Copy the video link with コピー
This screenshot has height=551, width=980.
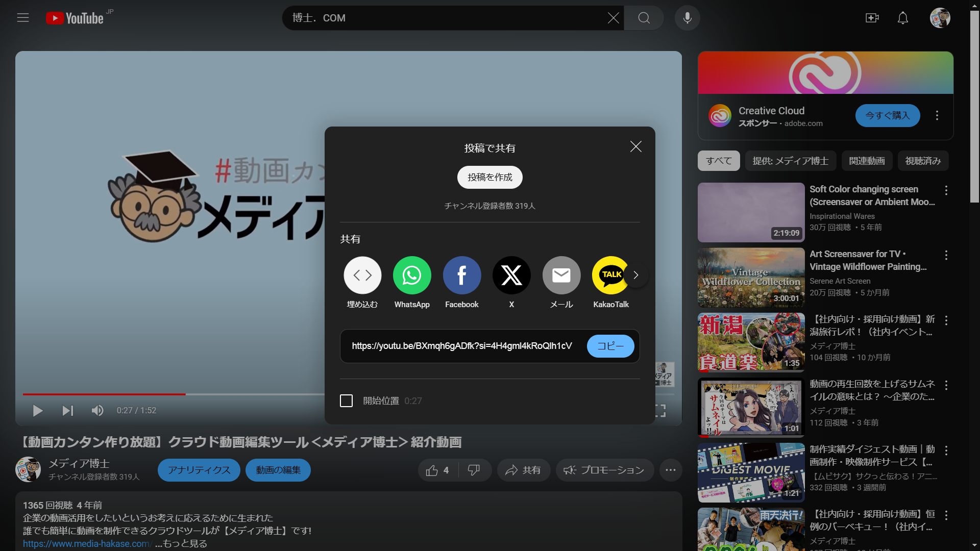pos(610,346)
